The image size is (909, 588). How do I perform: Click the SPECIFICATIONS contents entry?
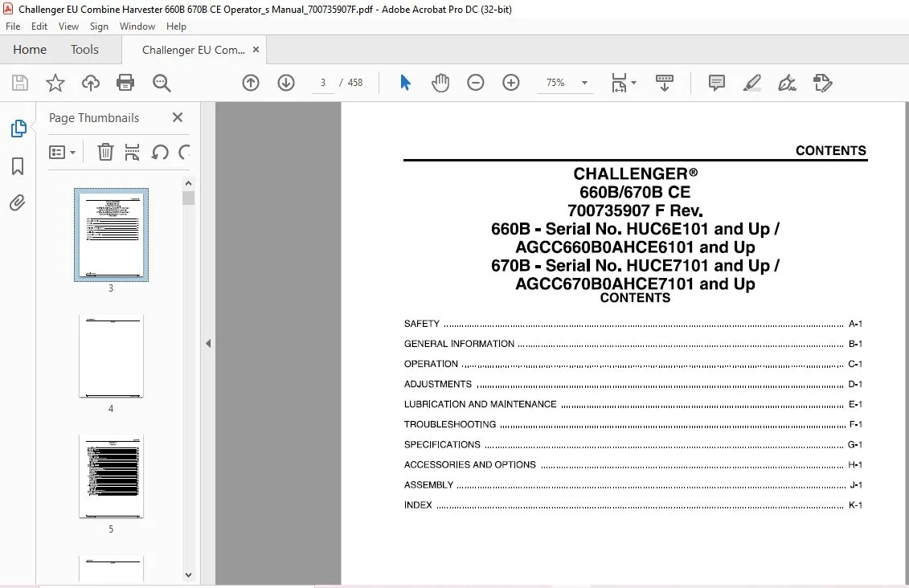point(633,445)
